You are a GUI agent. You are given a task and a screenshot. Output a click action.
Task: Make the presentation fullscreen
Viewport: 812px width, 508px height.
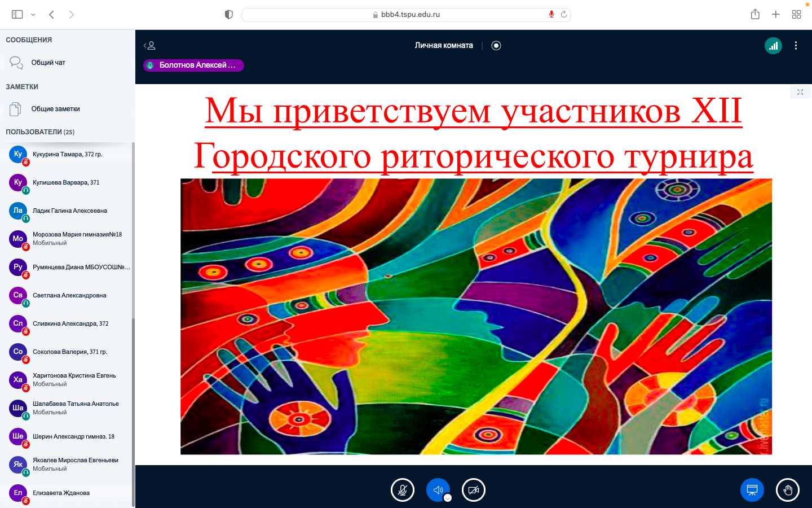click(x=800, y=92)
